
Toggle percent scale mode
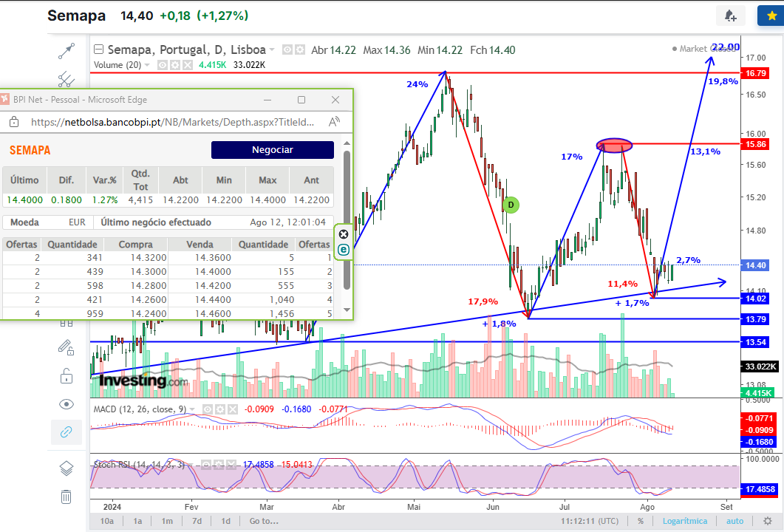pos(641,521)
